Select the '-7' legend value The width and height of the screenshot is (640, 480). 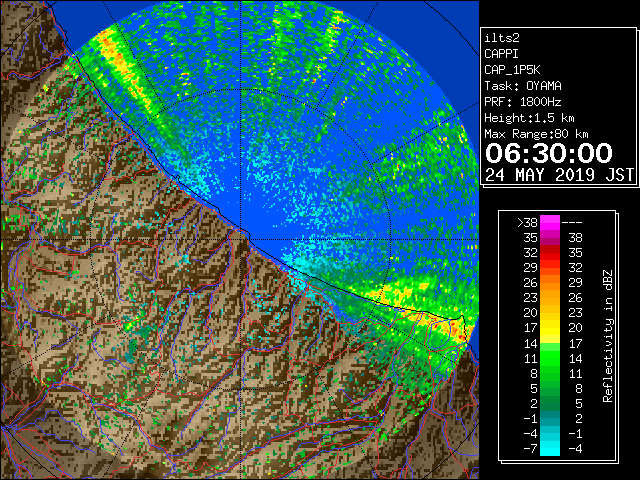(530, 449)
